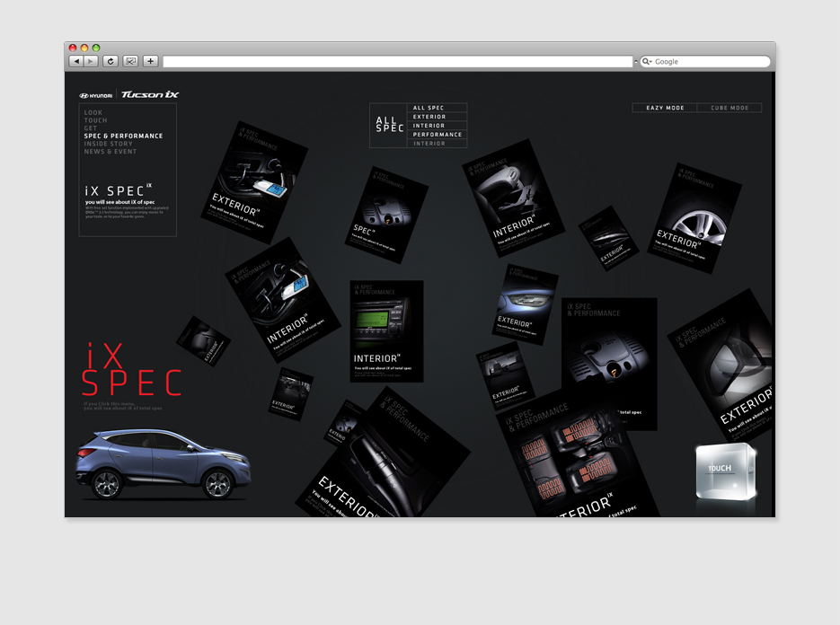Select the INTERIOR filter listed above PERFORMANCE
The image size is (840, 625).
pyautogui.click(x=437, y=126)
